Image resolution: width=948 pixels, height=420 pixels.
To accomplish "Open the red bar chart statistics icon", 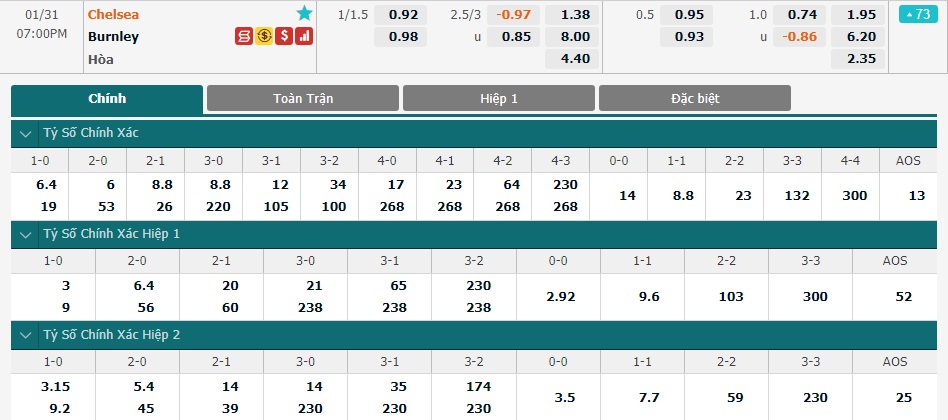I will pos(304,36).
